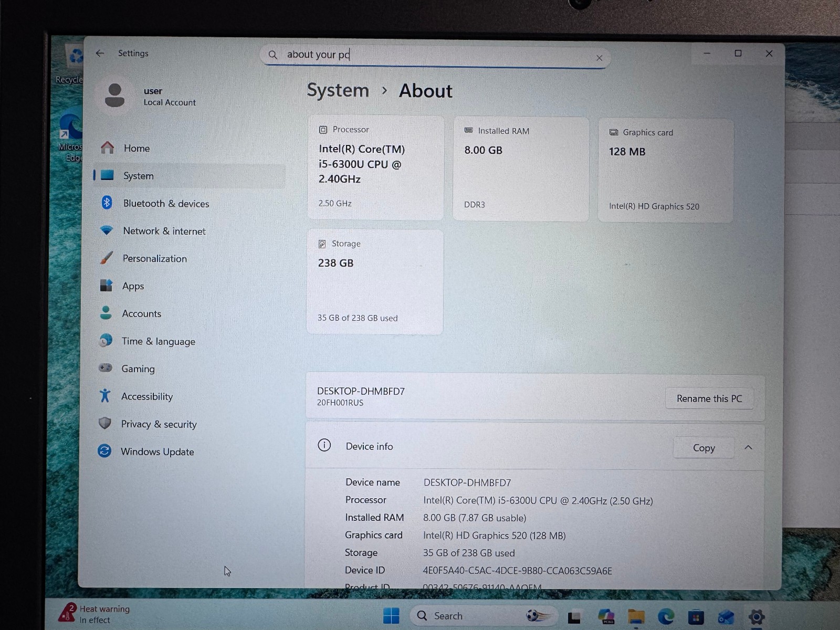Click the user profile avatar
The image size is (840, 630).
(x=114, y=96)
